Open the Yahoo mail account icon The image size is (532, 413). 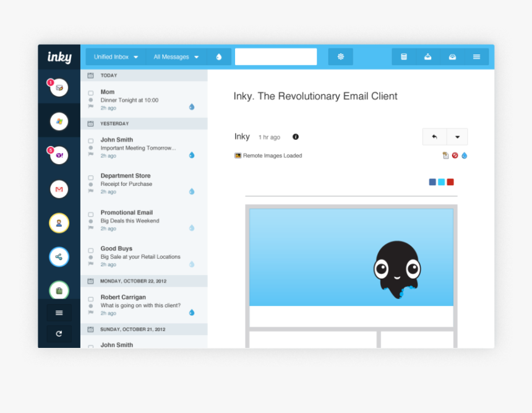[x=59, y=155]
